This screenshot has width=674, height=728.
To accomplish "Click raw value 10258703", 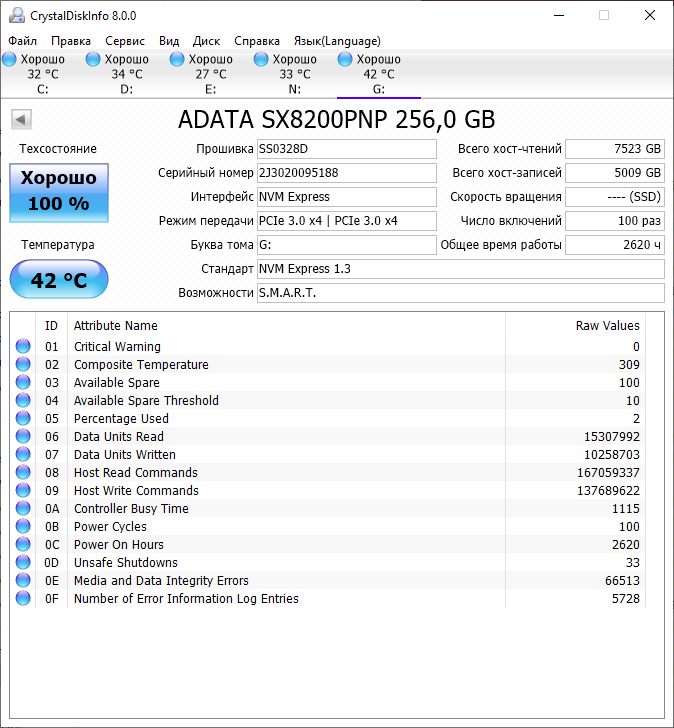I will (x=612, y=455).
